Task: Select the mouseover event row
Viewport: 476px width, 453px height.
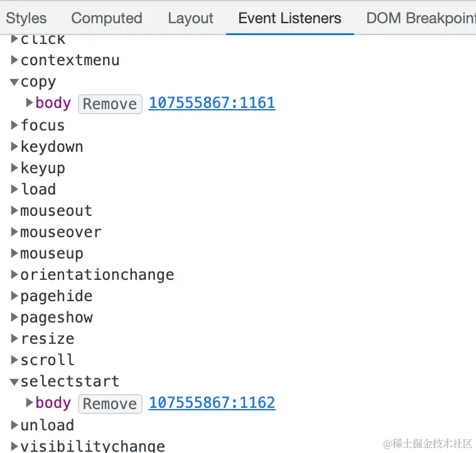Action: [x=60, y=232]
